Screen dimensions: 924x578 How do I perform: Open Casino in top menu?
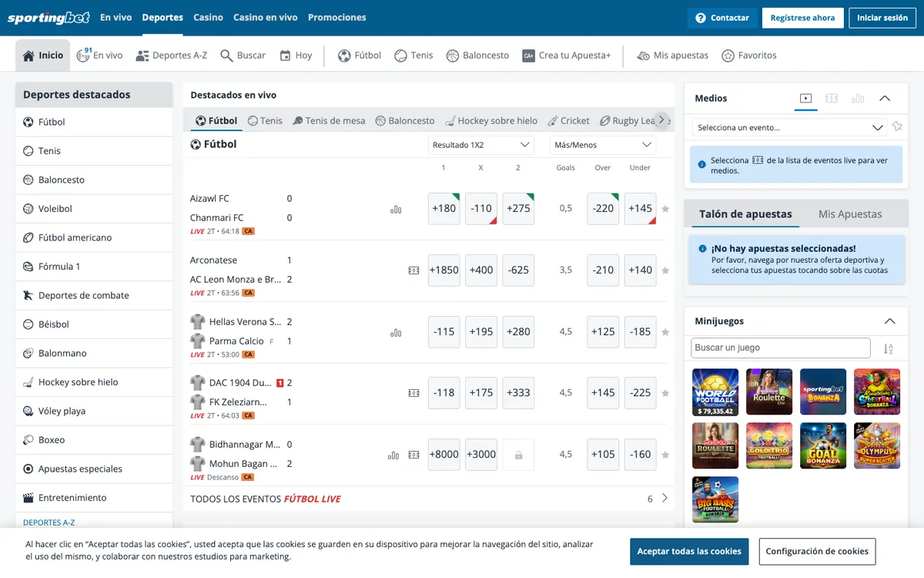click(x=208, y=18)
